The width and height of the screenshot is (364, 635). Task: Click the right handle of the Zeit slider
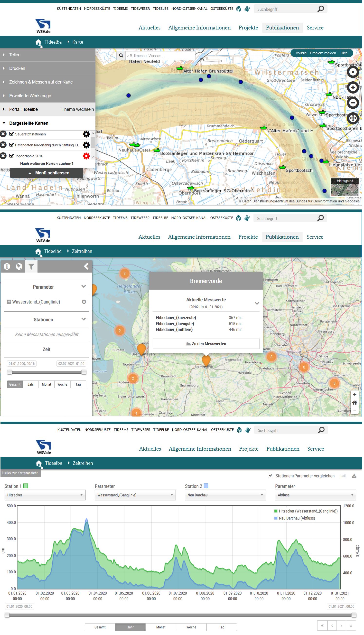pos(84,373)
